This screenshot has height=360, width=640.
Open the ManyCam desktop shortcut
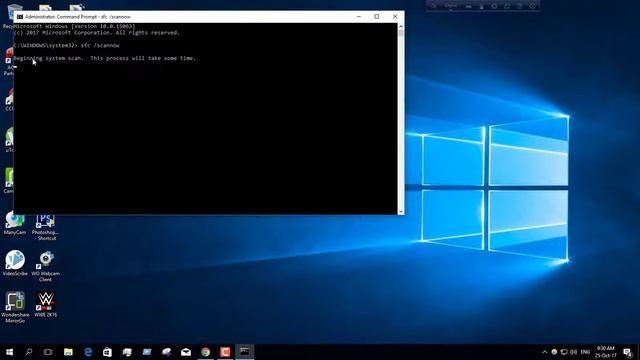point(15,224)
